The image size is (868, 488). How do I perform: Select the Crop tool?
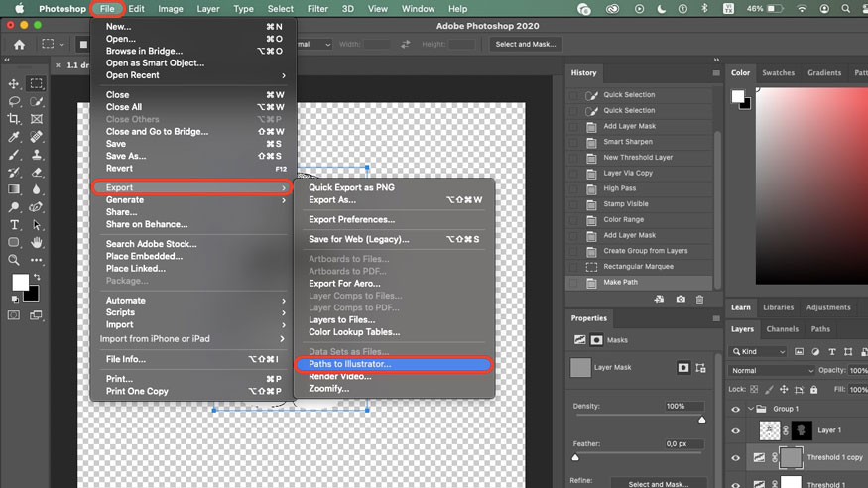coord(14,119)
